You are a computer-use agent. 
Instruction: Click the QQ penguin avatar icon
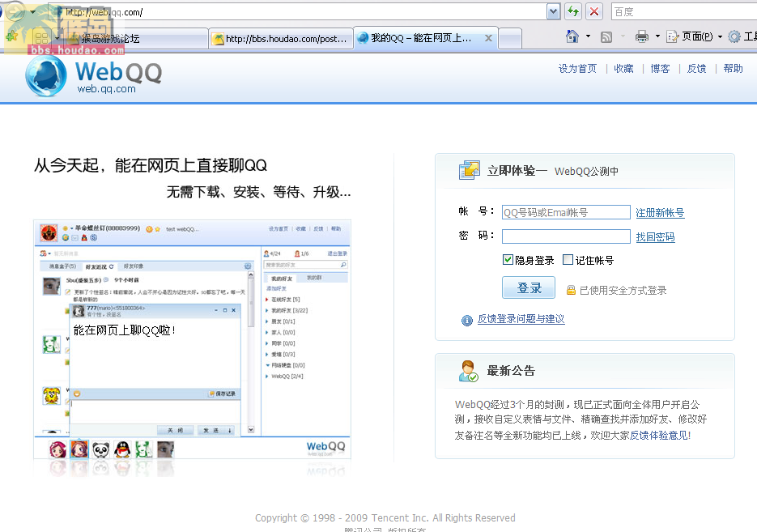[x=122, y=449]
